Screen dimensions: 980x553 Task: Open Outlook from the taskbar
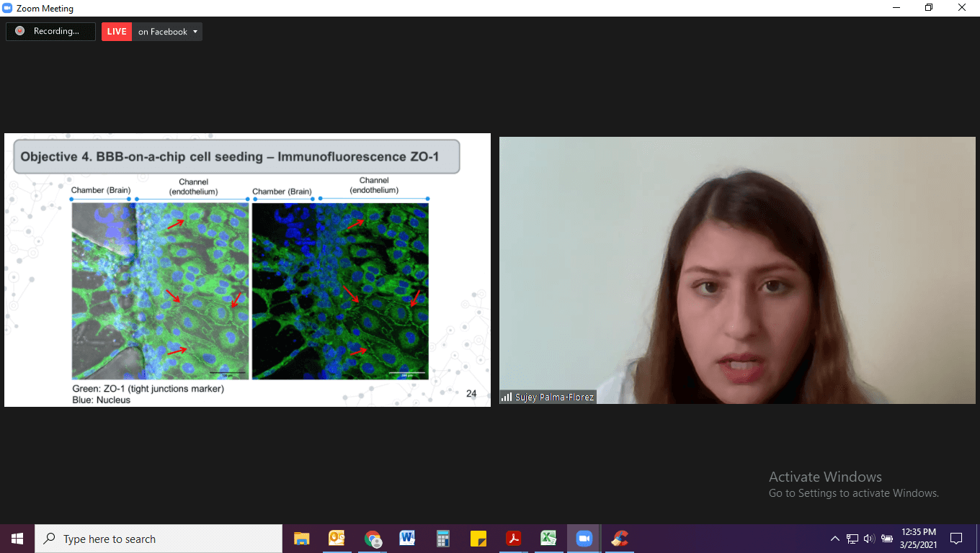337,539
